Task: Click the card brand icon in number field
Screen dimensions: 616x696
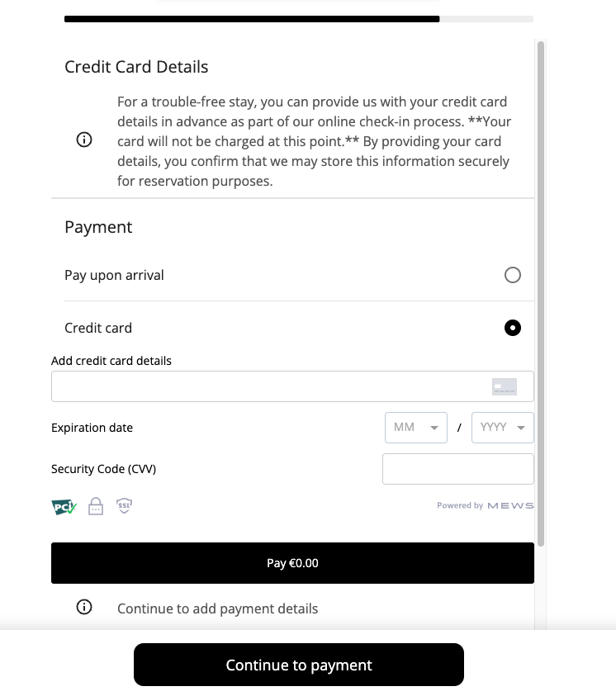Action: [x=504, y=386]
